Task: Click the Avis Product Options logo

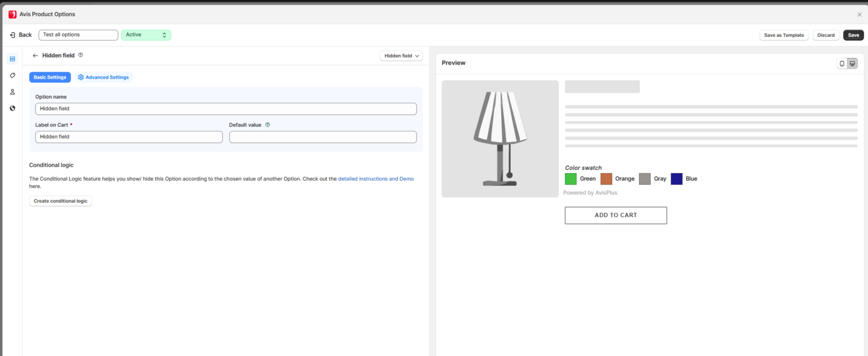Action: pos(13,15)
